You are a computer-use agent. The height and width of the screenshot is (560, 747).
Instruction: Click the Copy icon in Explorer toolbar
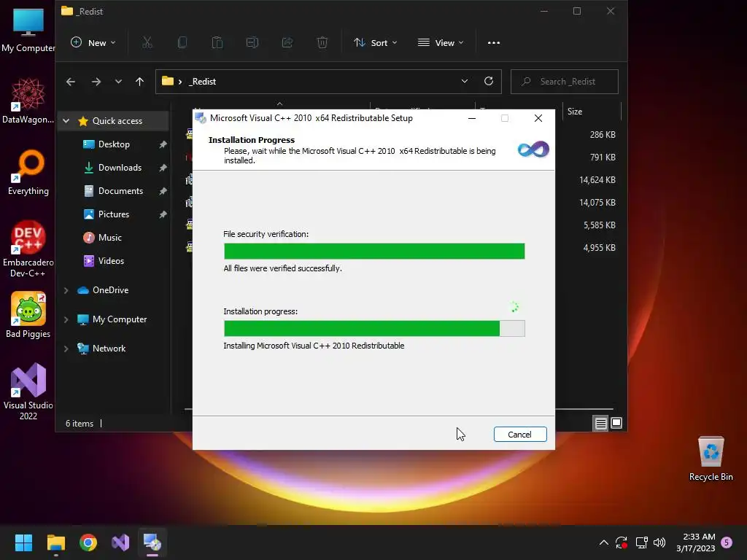(x=182, y=43)
